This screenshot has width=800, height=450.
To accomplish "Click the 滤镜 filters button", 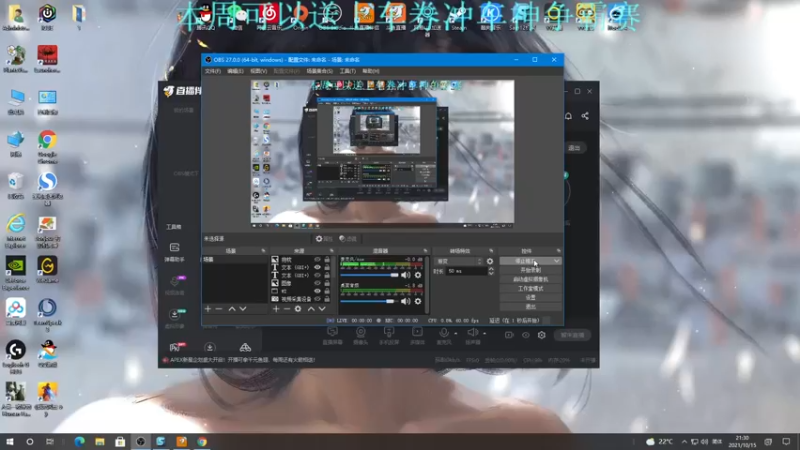I will (348, 239).
